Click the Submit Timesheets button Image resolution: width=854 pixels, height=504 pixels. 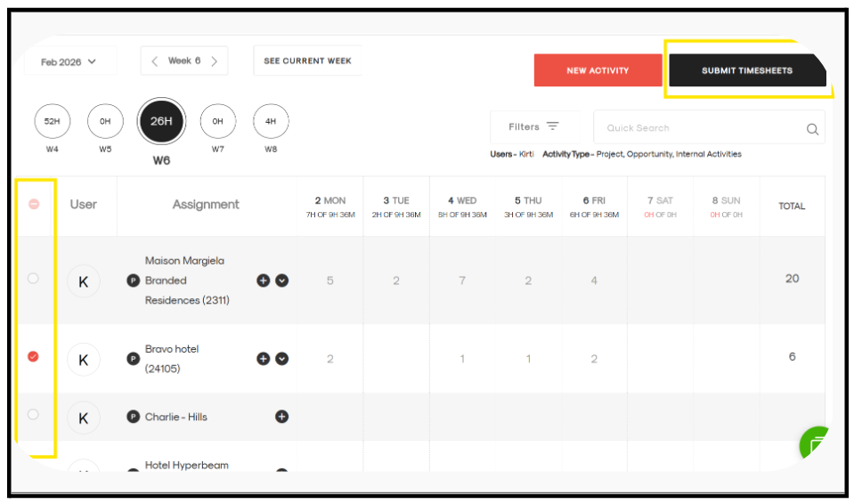[746, 70]
